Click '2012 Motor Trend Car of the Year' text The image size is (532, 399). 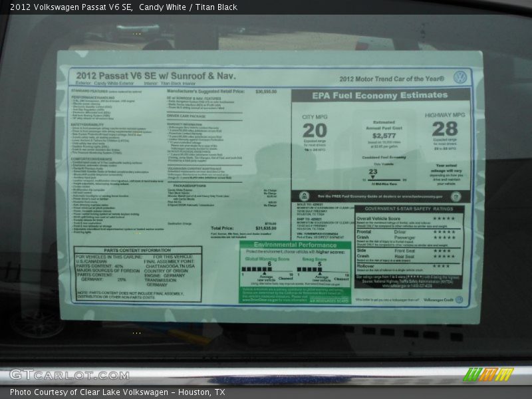(x=392, y=78)
